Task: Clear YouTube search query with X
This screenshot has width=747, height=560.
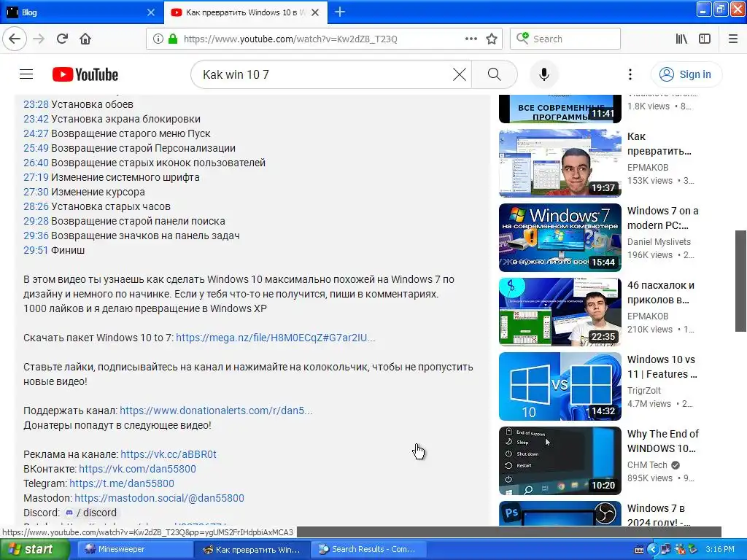Action: (x=460, y=74)
